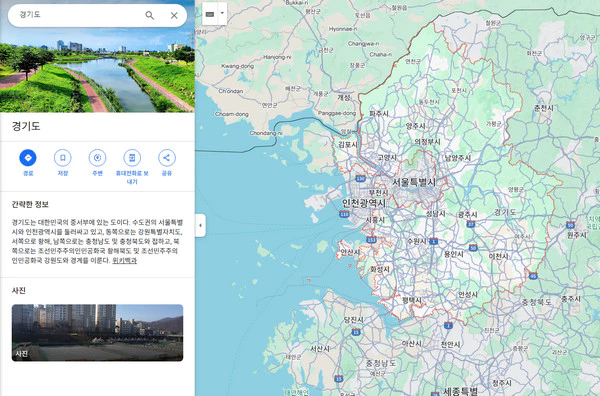Image resolution: width=600 pixels, height=396 pixels.
Task: Click the 인천광역시 label on map
Action: 364,203
